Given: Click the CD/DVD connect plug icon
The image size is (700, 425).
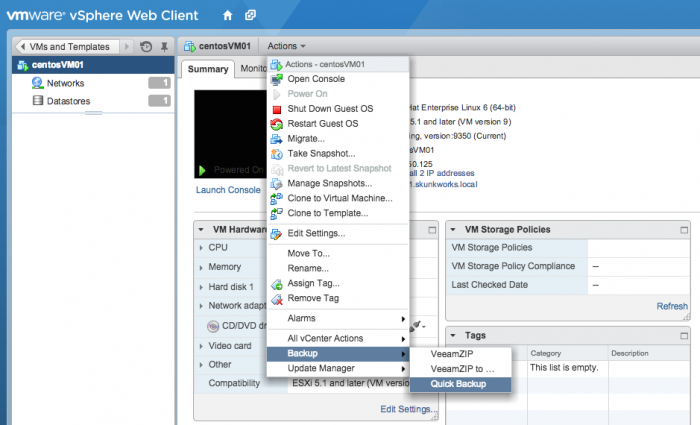Looking at the screenshot, I should tap(415, 326).
